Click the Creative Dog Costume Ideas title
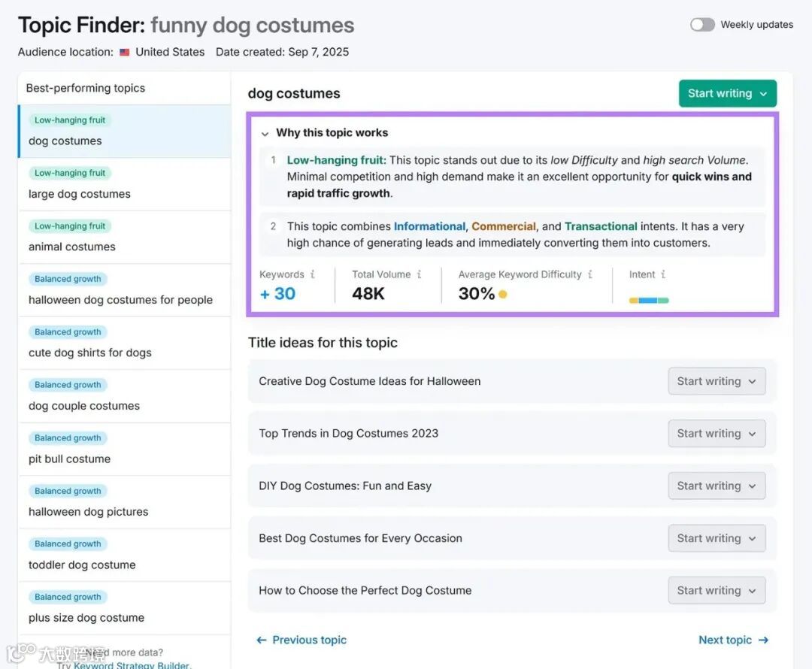The height and width of the screenshot is (669, 812). coord(370,381)
